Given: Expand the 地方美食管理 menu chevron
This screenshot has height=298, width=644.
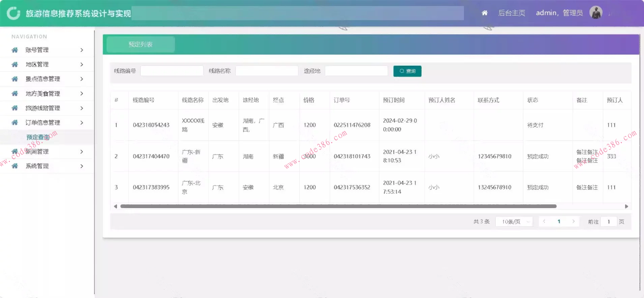Looking at the screenshot, I should coord(82,93).
